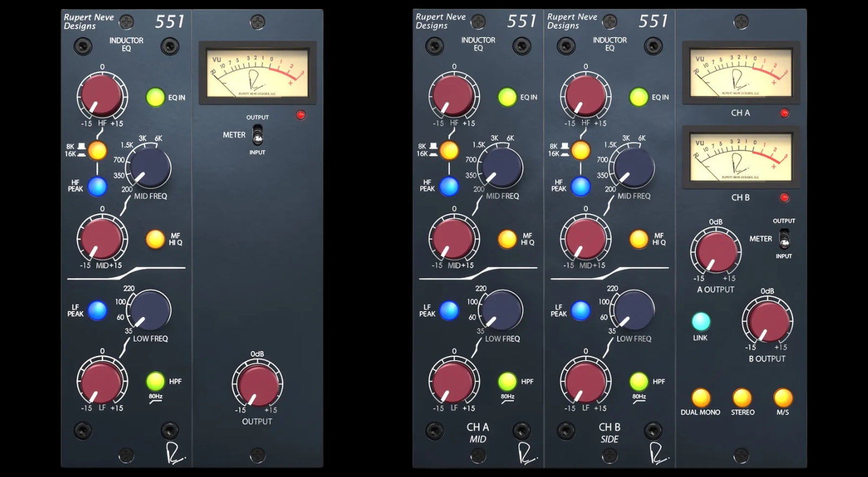The image size is (868, 477).
Task: Toggle the LINK button
Action: coord(700,321)
